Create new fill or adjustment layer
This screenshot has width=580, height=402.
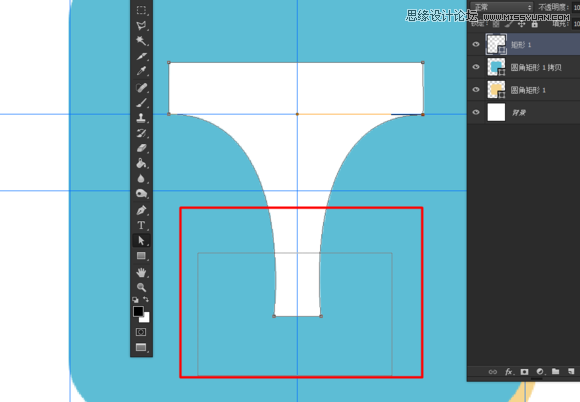coord(540,371)
